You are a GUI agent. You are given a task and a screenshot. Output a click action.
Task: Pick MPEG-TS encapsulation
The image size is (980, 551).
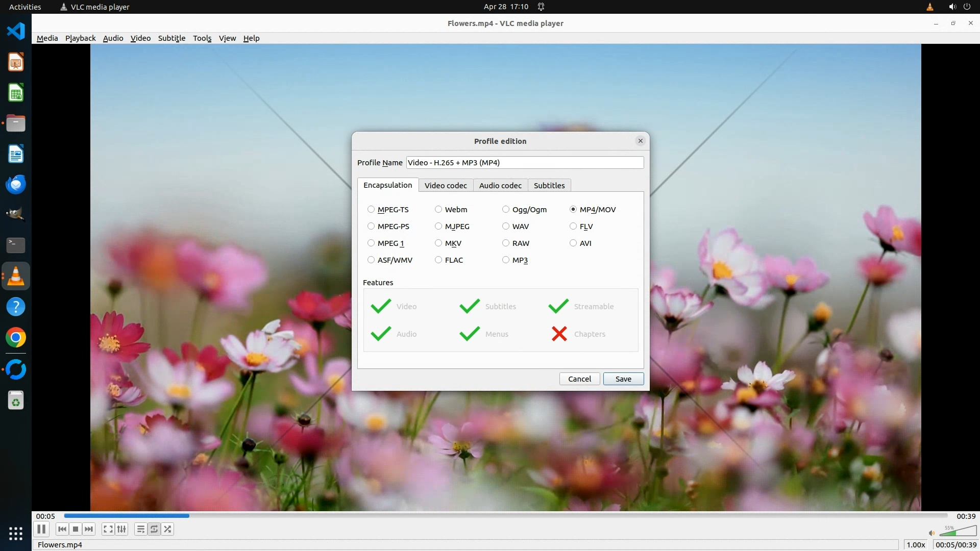371,210
